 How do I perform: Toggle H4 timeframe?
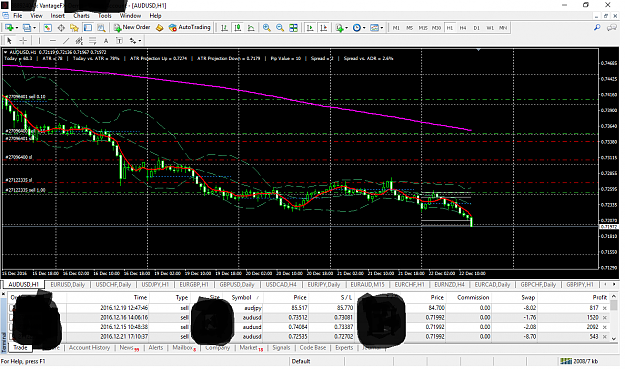463,28
